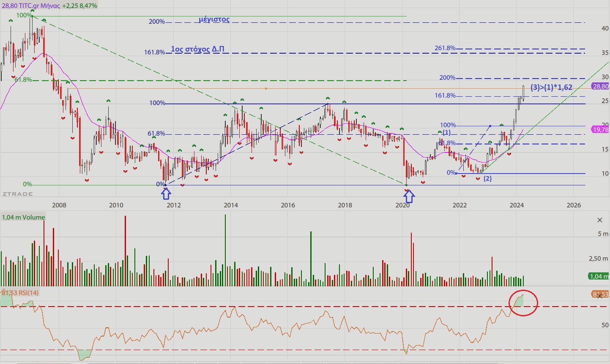Click the 200% label above (3)>(1)*1,62
This screenshot has height=364, width=610.
click(x=448, y=78)
